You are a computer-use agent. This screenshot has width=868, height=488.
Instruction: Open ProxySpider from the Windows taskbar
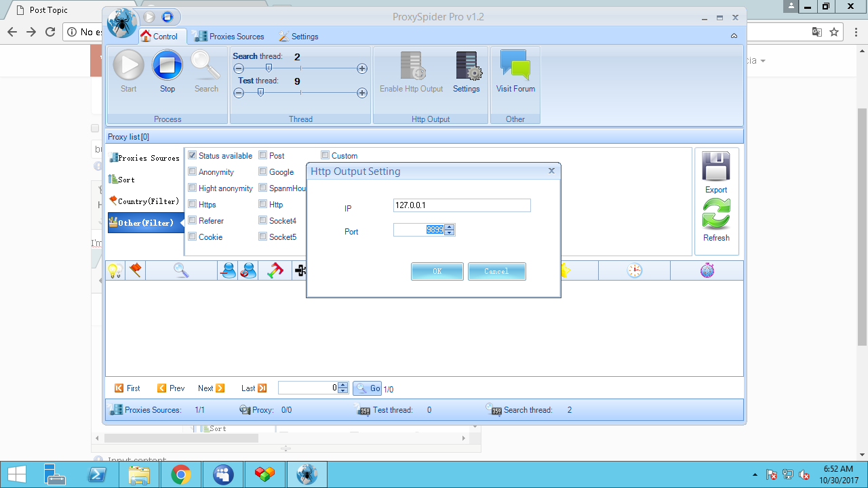[x=307, y=474]
